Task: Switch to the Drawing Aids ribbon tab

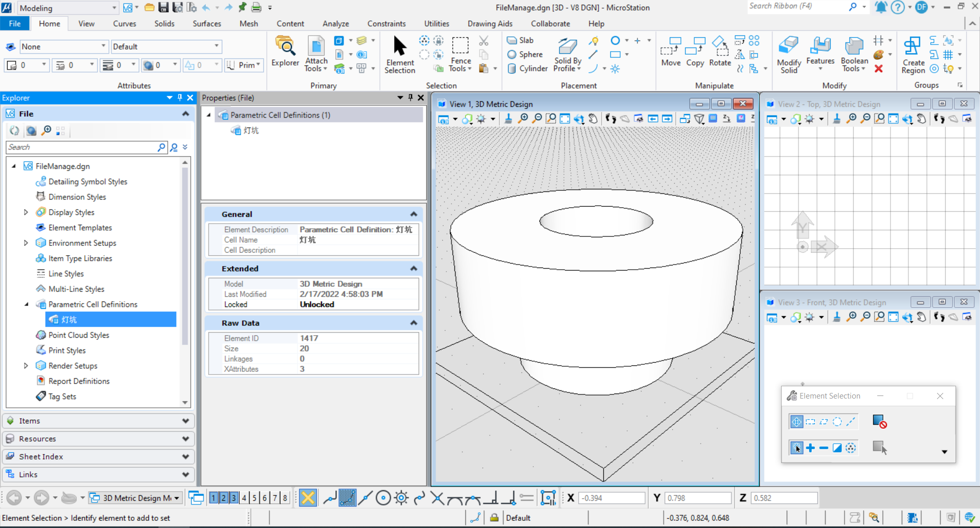Action: click(x=490, y=24)
